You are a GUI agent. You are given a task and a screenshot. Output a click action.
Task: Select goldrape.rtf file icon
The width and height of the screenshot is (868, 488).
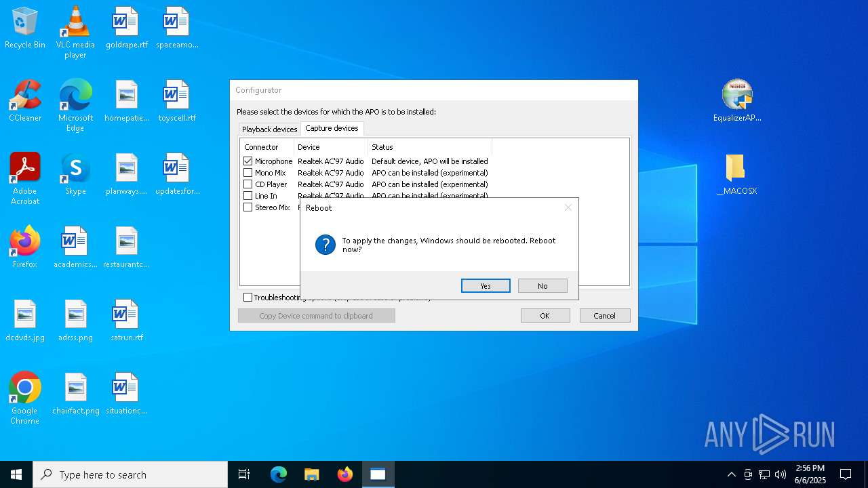pyautogui.click(x=126, y=28)
